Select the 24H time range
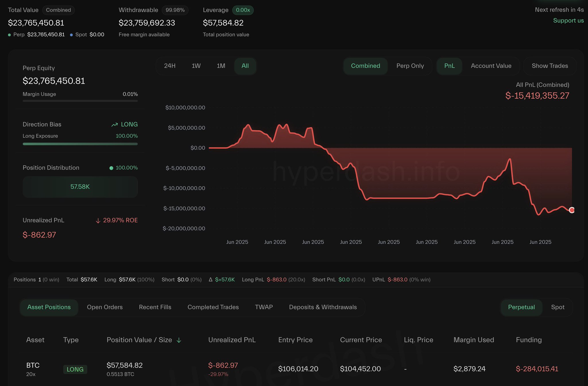The width and height of the screenshot is (588, 386). point(170,66)
